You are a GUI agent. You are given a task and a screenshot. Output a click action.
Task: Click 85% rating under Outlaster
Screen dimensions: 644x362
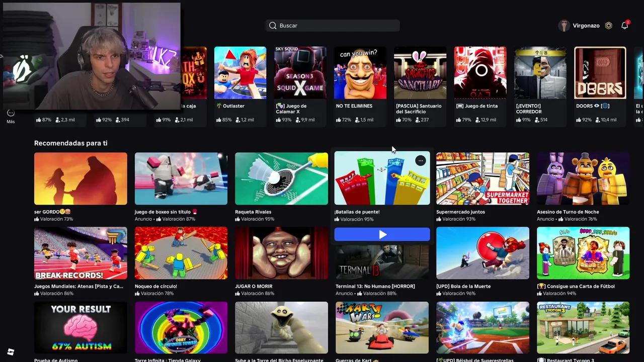pos(224,120)
